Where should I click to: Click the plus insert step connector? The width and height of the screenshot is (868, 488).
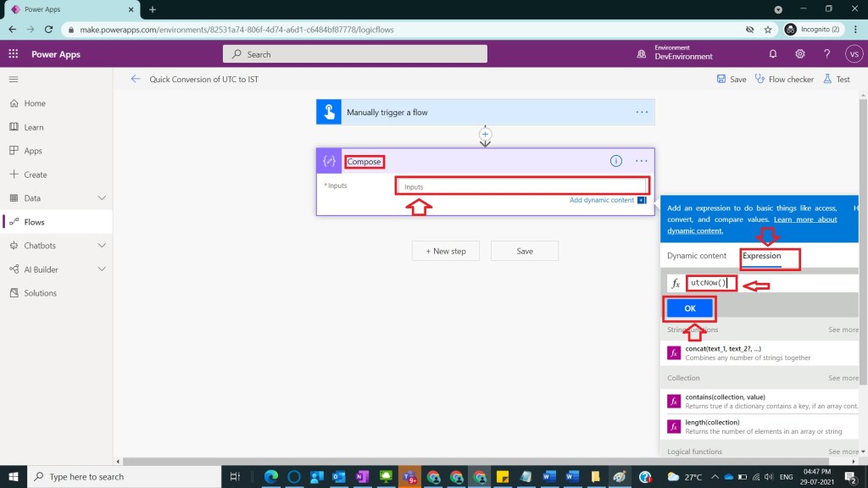click(486, 134)
